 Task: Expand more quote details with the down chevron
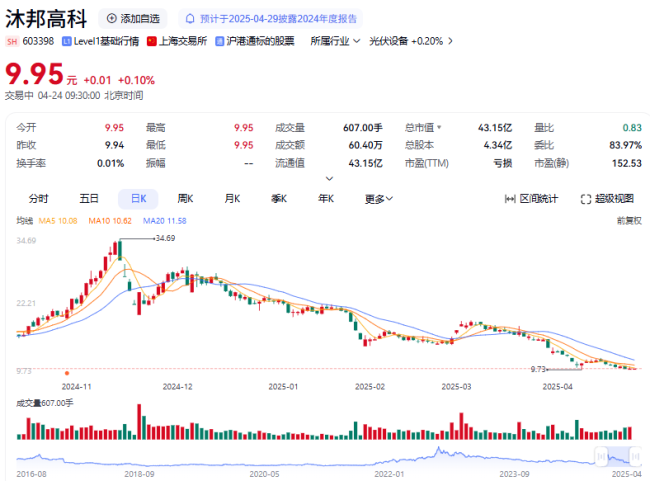pyautogui.click(x=324, y=179)
